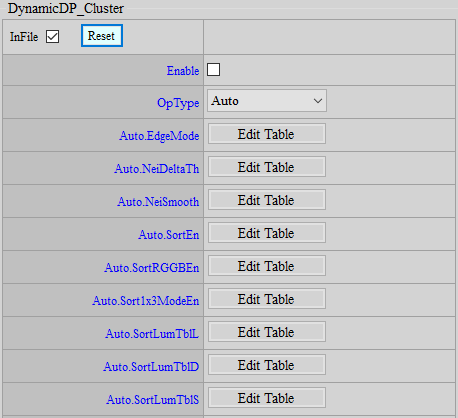
Task: Edit the Auto.EdgeMode table
Action: pyautogui.click(x=267, y=134)
